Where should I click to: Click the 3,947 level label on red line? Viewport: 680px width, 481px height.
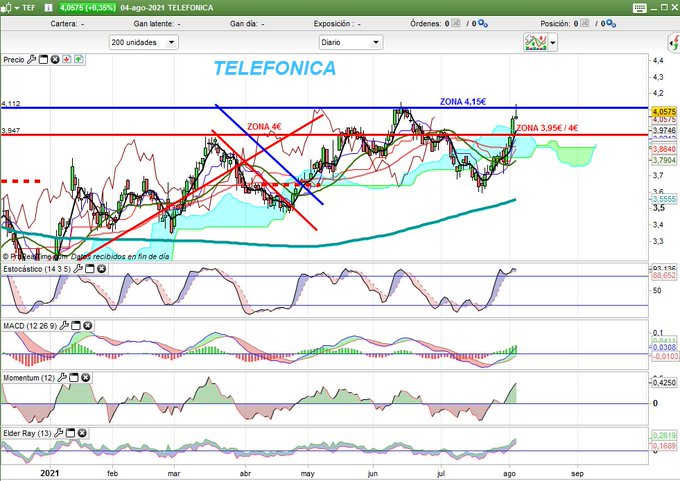tap(11, 130)
